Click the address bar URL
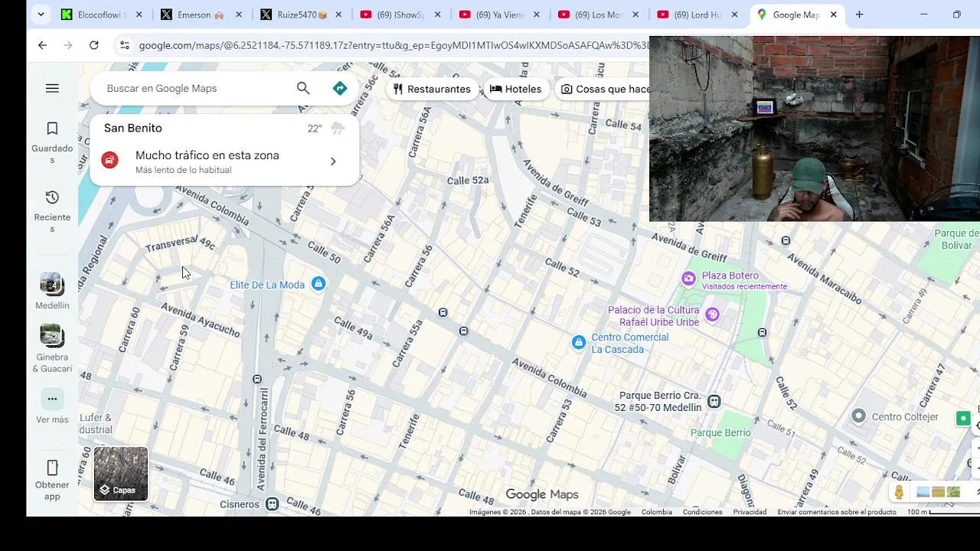Image resolution: width=980 pixels, height=551 pixels. [x=394, y=45]
